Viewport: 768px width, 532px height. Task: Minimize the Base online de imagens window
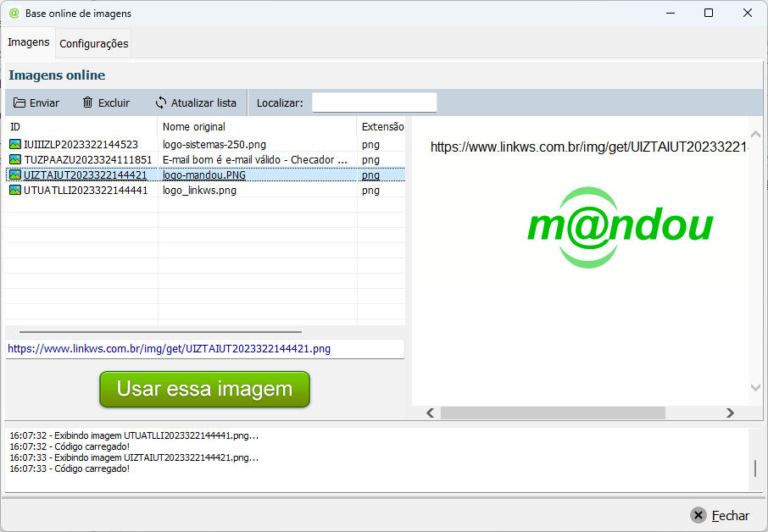point(671,14)
